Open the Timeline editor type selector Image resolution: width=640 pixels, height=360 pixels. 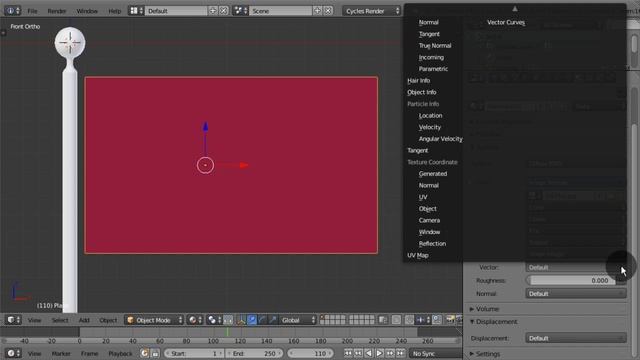point(13,353)
